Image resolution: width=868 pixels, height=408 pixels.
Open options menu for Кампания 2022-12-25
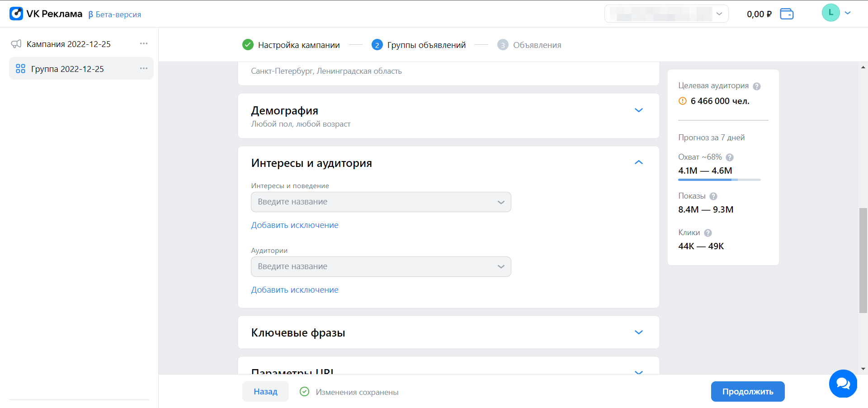144,44
